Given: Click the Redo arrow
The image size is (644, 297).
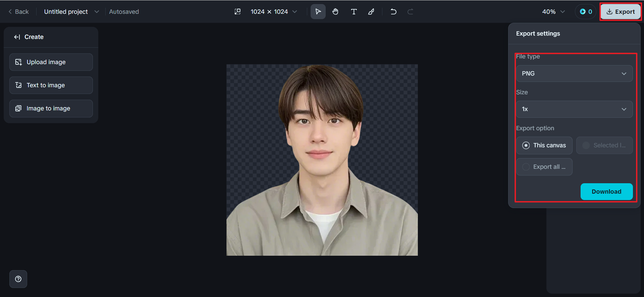Looking at the screenshot, I should (411, 12).
